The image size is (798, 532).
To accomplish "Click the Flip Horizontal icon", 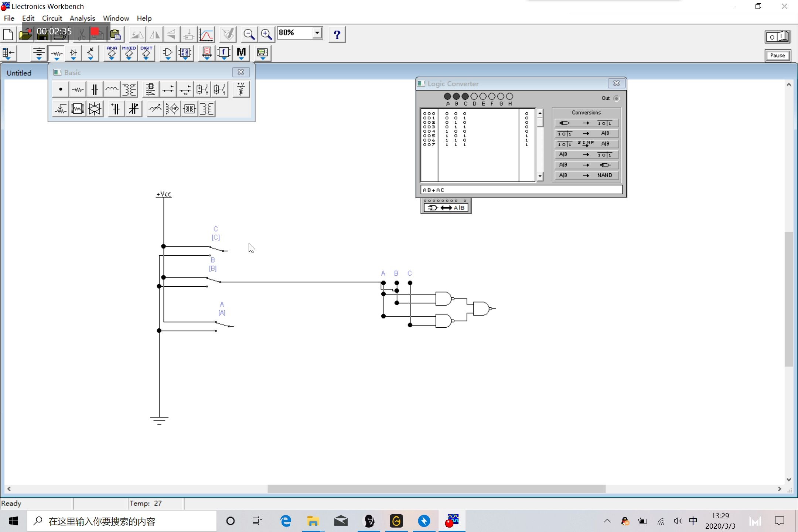I will tap(155, 34).
